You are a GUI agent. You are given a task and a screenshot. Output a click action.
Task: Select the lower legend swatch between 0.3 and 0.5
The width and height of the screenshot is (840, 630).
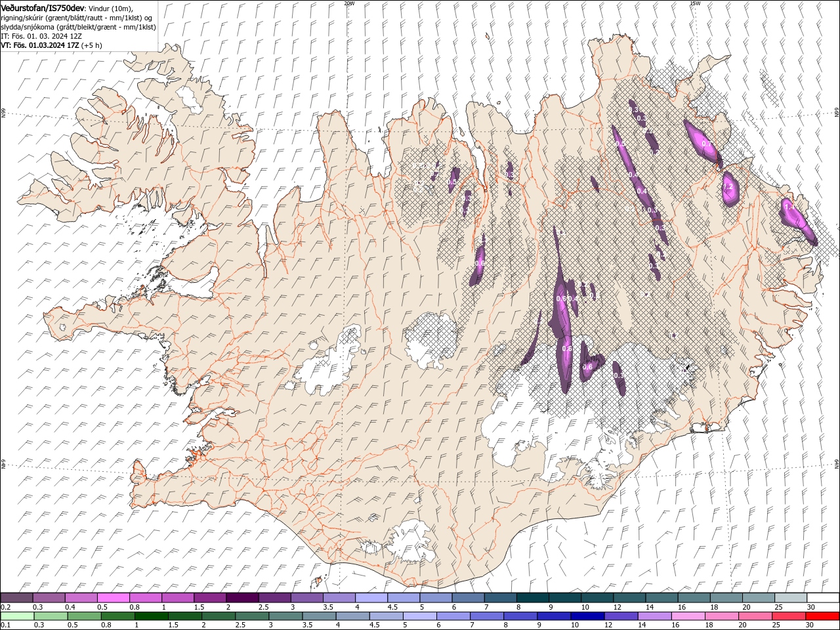click(51, 616)
